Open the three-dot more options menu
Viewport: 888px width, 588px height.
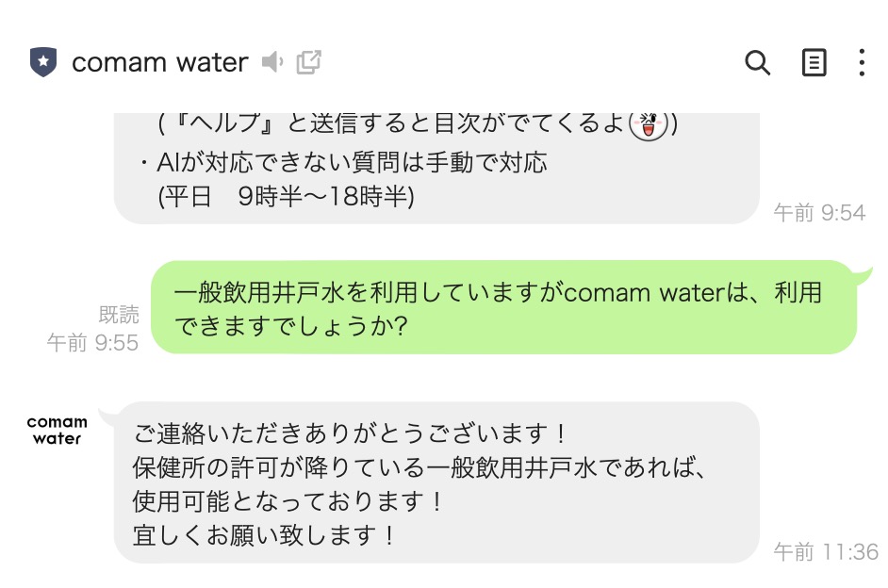pos(862,63)
